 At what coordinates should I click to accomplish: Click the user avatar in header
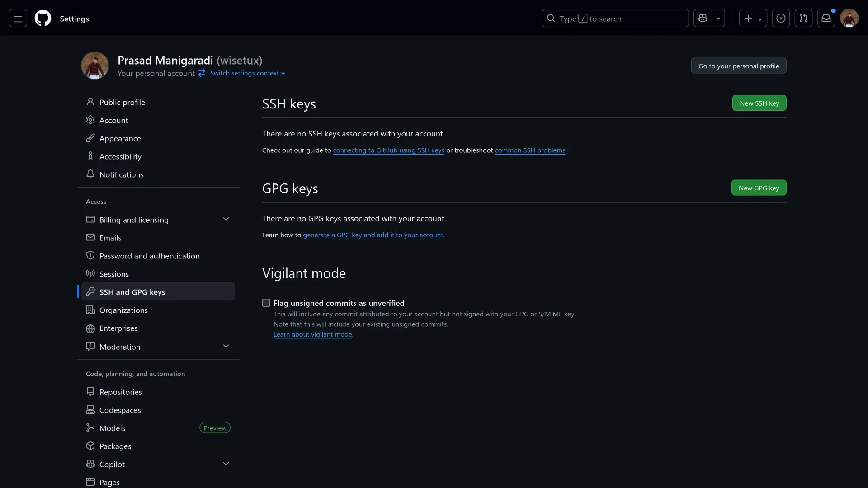pos(849,19)
